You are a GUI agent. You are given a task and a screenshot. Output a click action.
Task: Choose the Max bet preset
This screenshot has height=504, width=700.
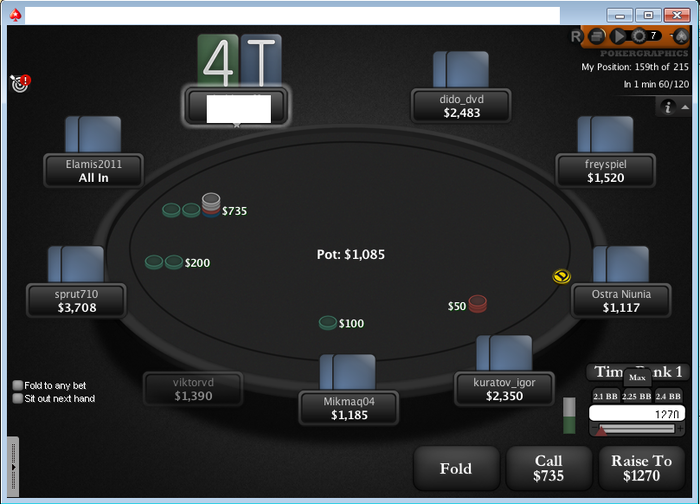pyautogui.click(x=637, y=378)
